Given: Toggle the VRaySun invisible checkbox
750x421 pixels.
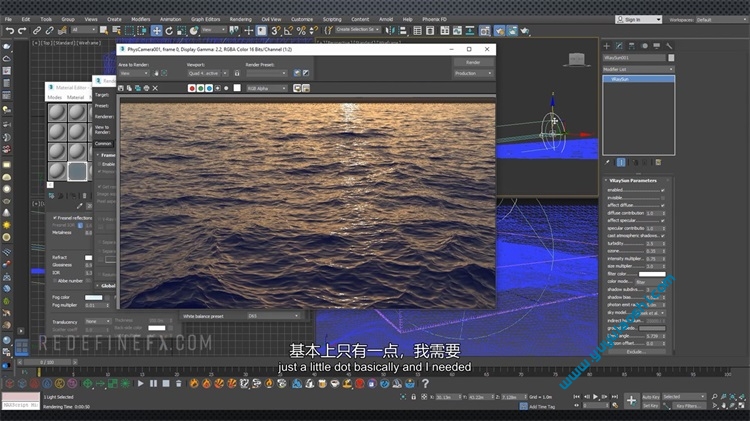Looking at the screenshot, I should click(x=662, y=198).
